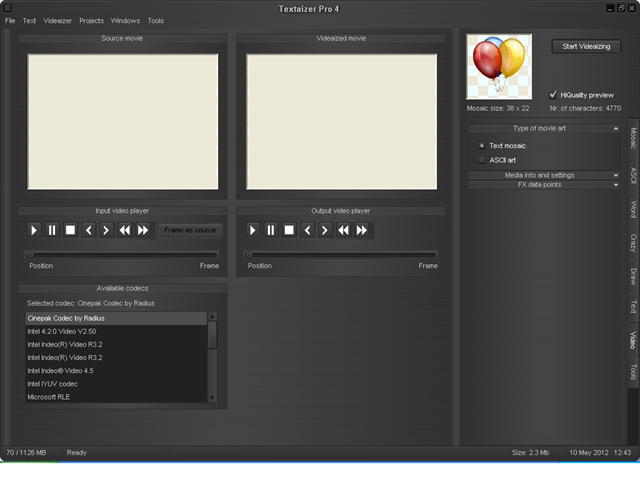Open the Videaizer menu
Image resolution: width=640 pixels, height=480 pixels.
tap(58, 20)
